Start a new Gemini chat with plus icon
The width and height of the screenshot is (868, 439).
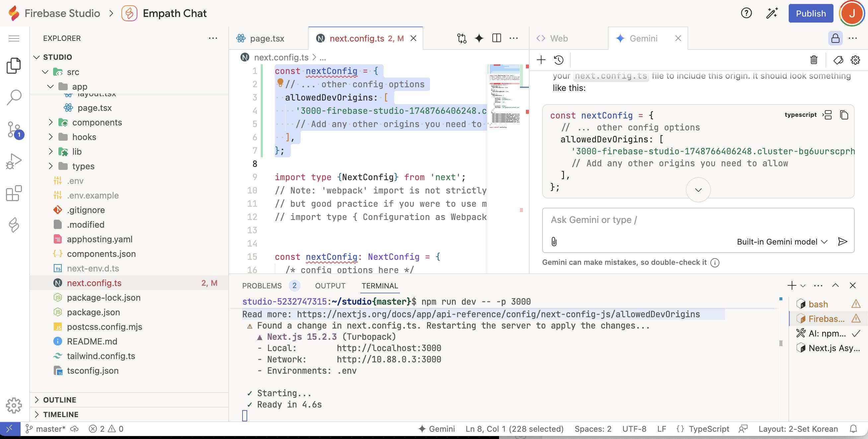click(x=541, y=60)
